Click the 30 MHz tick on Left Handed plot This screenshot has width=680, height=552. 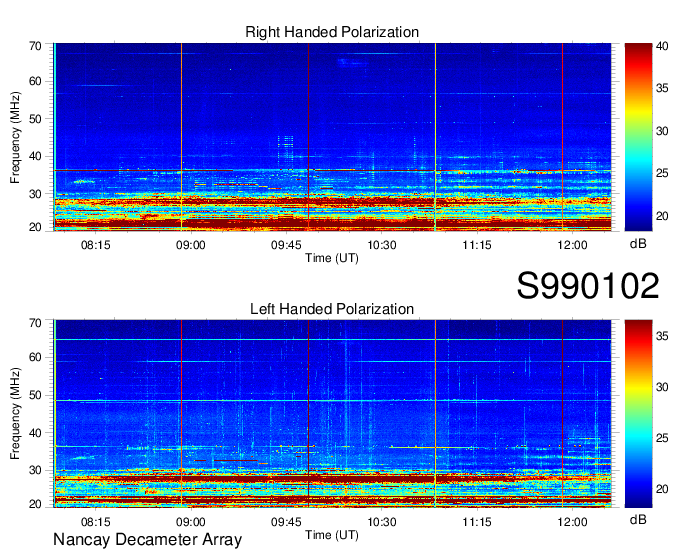[35, 470]
